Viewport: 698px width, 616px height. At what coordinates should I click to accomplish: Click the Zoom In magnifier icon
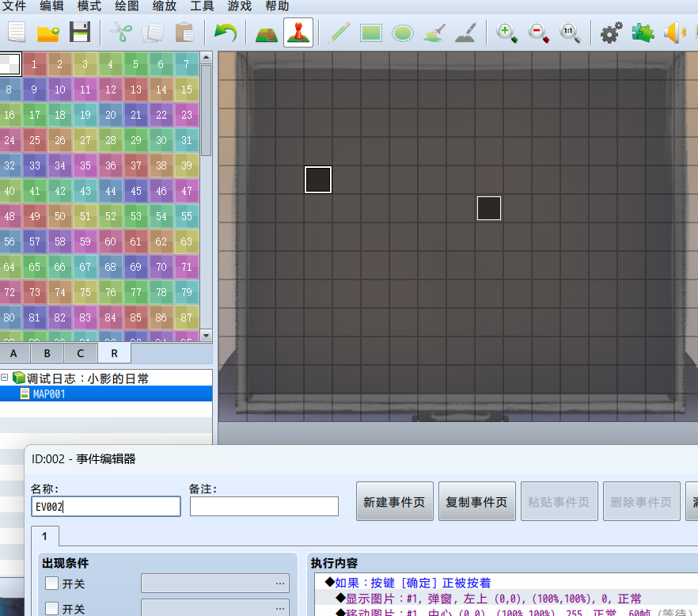point(506,32)
